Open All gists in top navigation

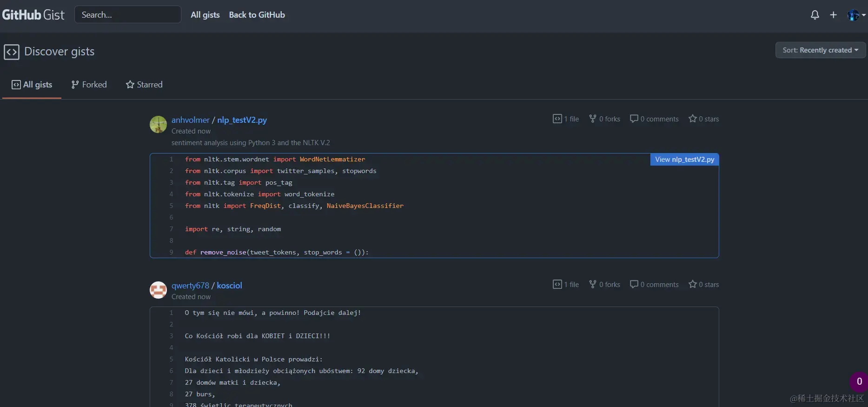[x=205, y=15]
